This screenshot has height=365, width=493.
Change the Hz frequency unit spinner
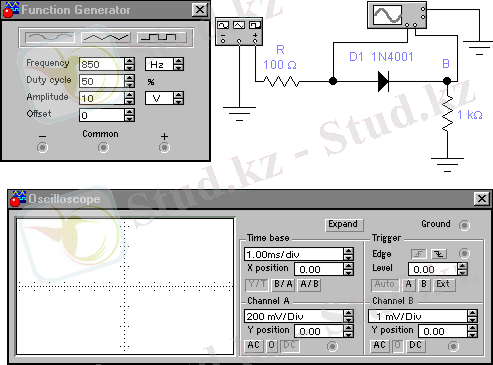click(179, 64)
